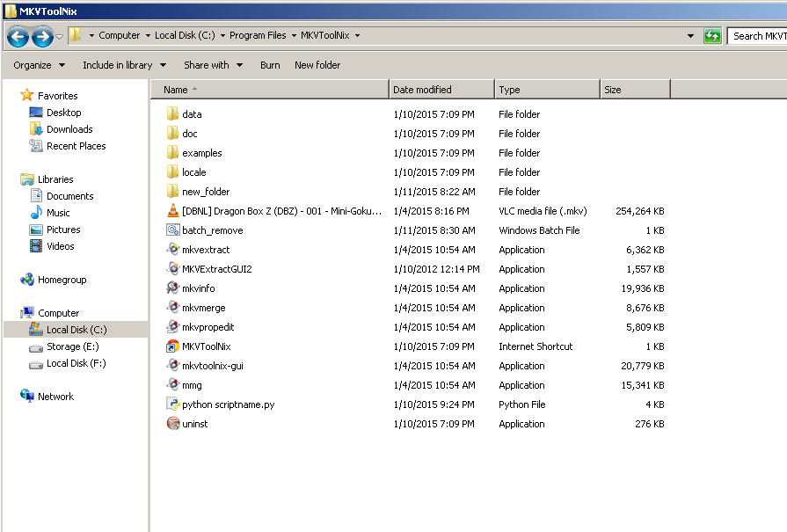Select the mmg application icon
787x532 pixels.
[x=172, y=385]
